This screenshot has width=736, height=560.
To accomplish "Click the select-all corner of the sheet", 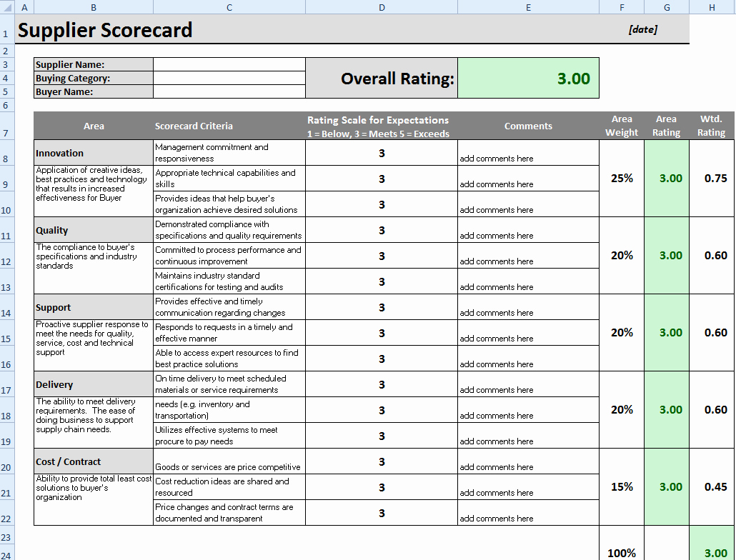I will click(7, 7).
